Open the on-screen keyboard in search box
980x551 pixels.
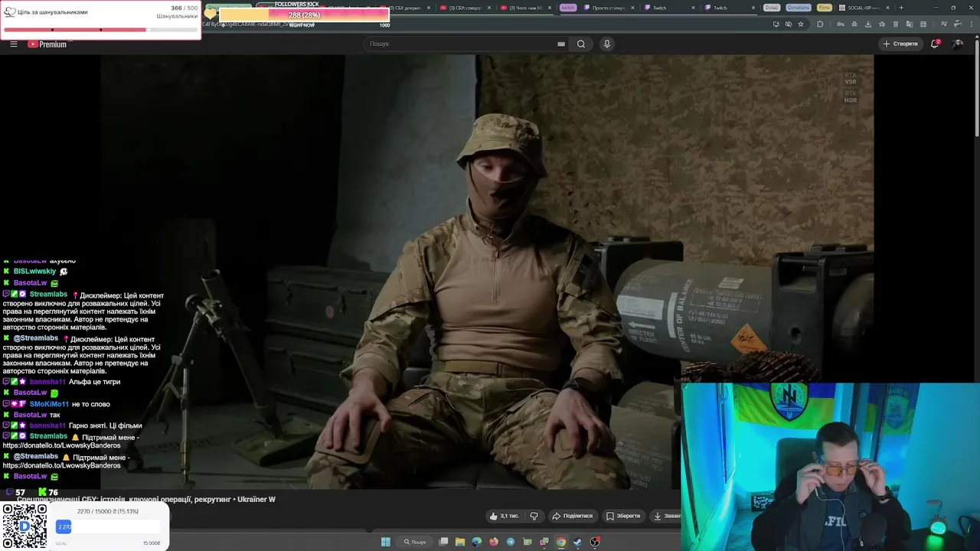561,44
